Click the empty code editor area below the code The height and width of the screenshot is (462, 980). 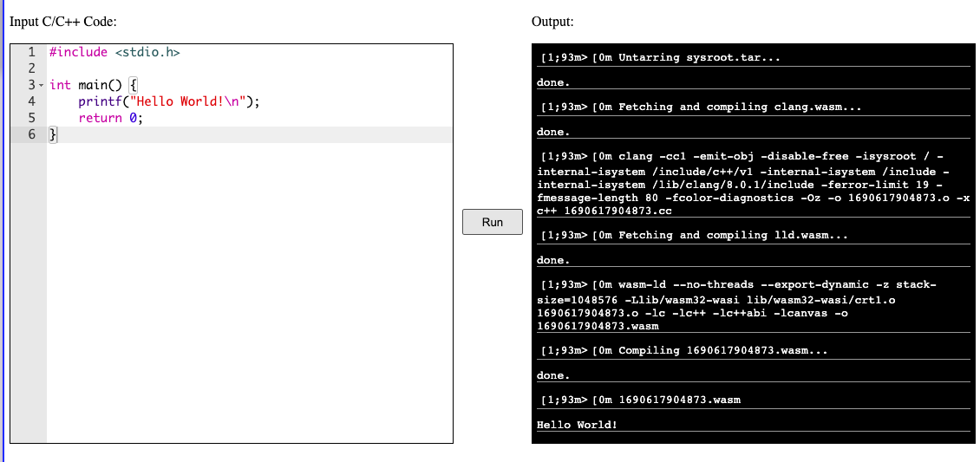249,294
